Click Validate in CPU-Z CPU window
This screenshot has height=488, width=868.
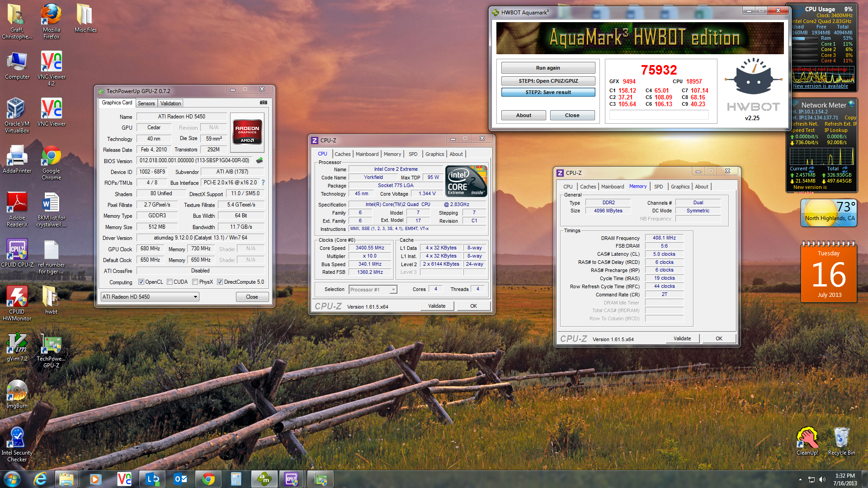pos(437,306)
